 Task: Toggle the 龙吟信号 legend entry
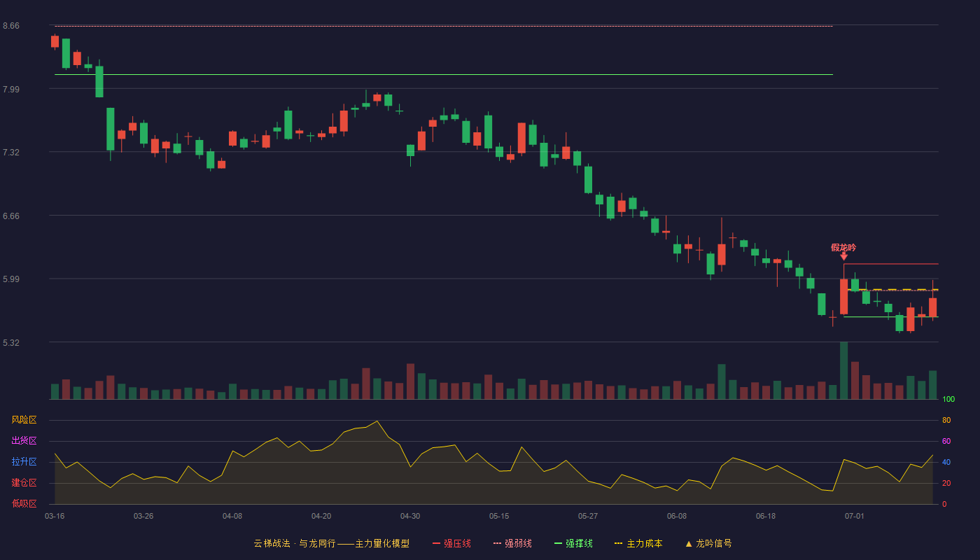(x=708, y=543)
